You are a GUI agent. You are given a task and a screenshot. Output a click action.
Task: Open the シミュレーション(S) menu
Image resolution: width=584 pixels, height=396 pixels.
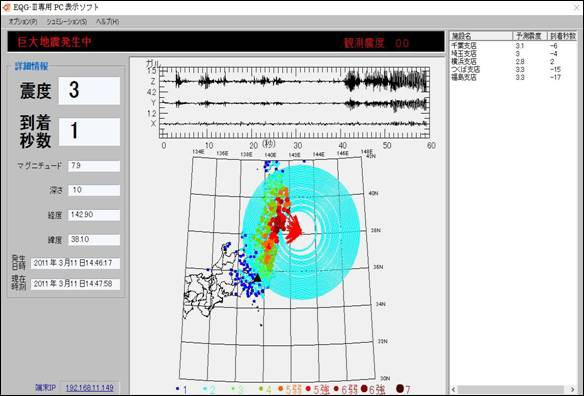67,22
